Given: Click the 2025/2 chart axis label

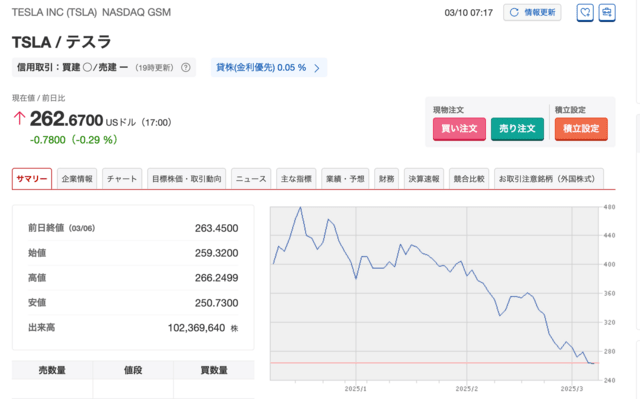Looking at the screenshot, I should click(467, 389).
